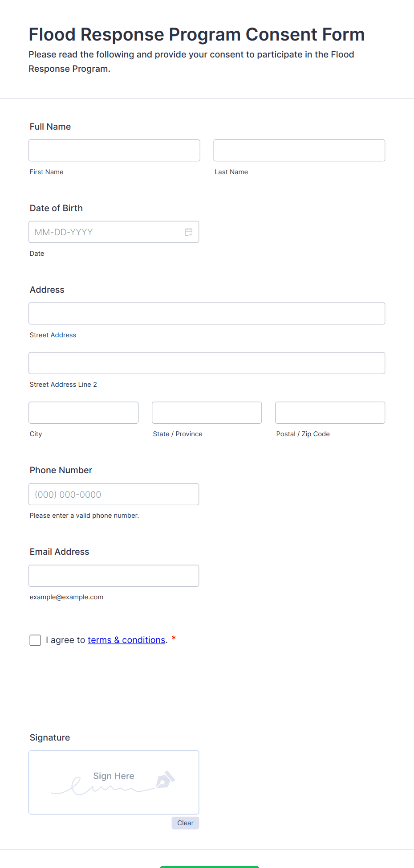This screenshot has height=868, width=414.
Task: Click into the State / Province field
Action: (x=207, y=413)
